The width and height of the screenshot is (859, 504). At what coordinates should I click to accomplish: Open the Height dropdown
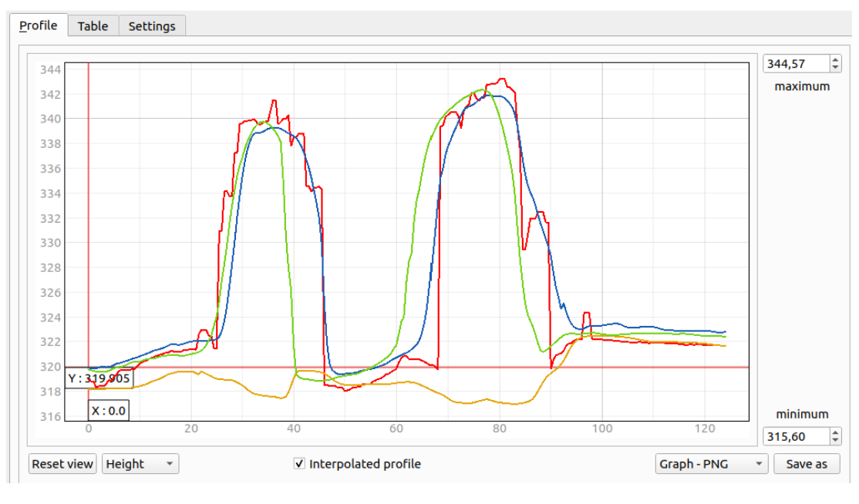(x=140, y=464)
